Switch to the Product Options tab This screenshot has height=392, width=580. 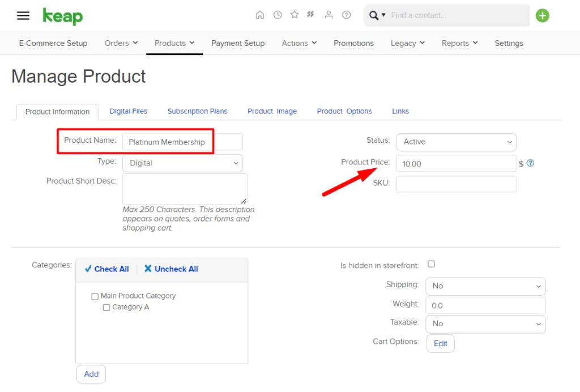[x=344, y=112]
